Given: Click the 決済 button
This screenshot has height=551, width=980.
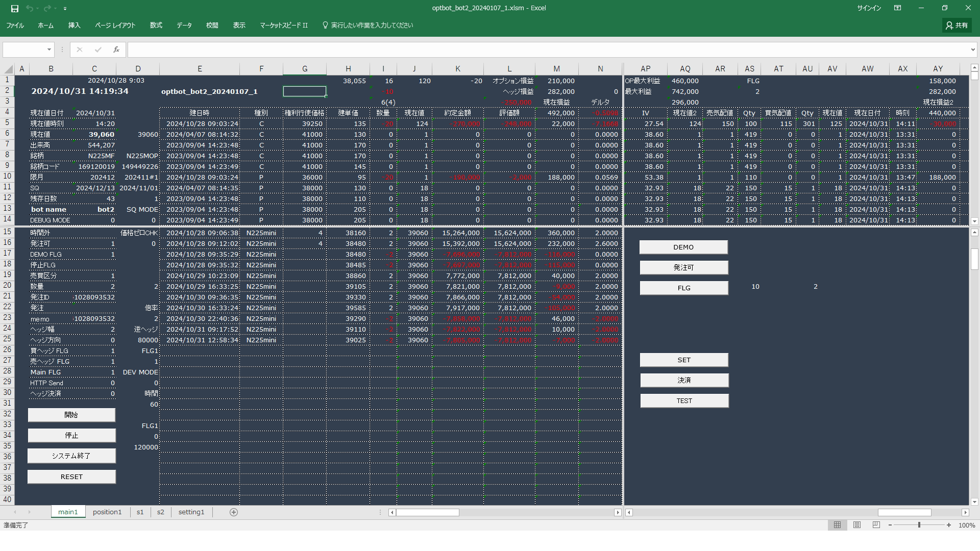Looking at the screenshot, I should [684, 380].
